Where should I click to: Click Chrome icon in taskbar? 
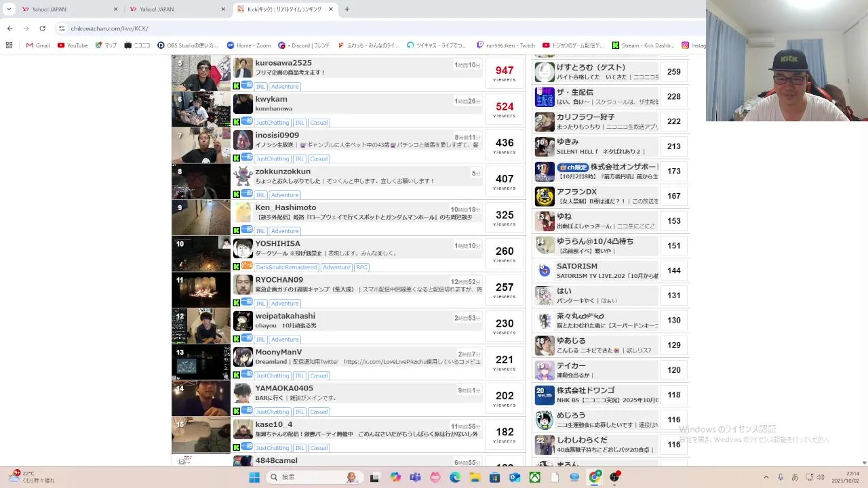pos(595,477)
